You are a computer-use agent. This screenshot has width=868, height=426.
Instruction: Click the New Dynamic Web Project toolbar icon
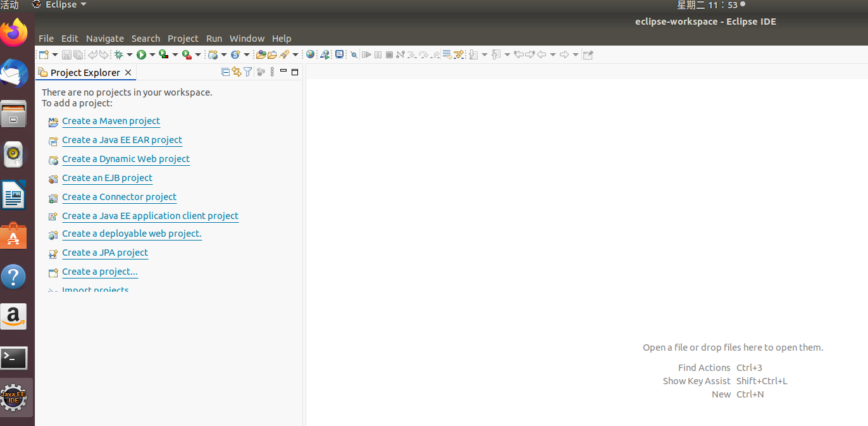(213, 54)
